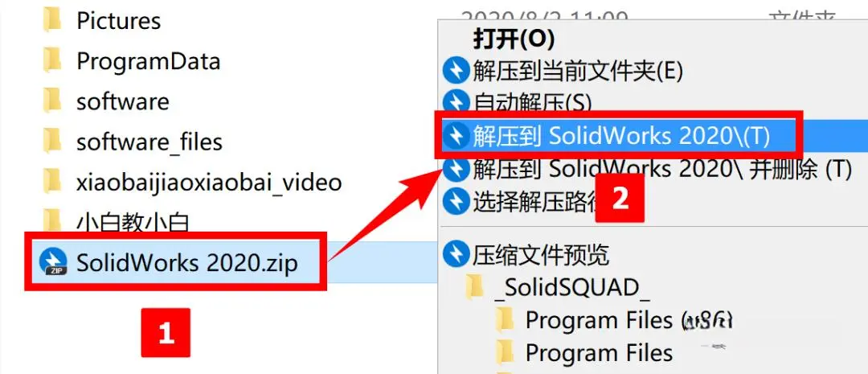868x374 pixels.
Task: Select the software folder icon
Action: click(x=52, y=101)
